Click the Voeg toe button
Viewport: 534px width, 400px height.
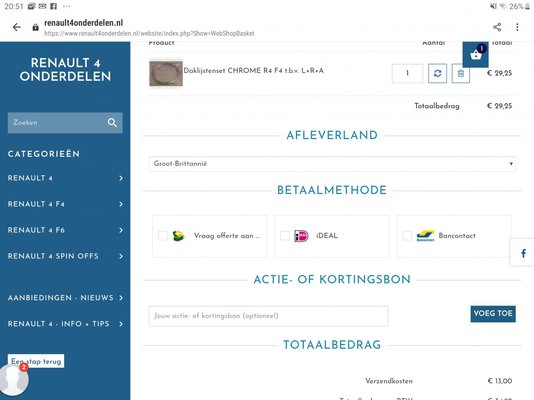click(x=493, y=314)
